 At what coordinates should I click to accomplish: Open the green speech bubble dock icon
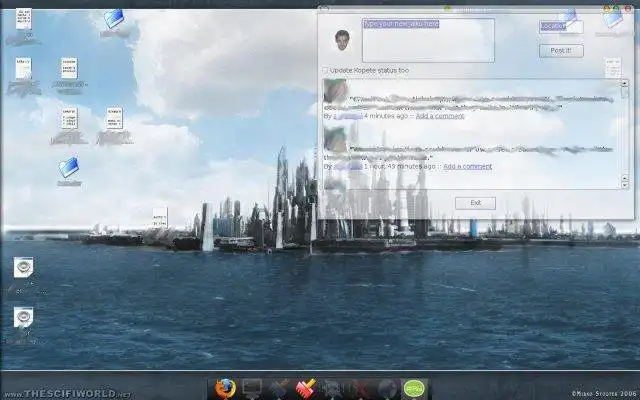pos(414,389)
